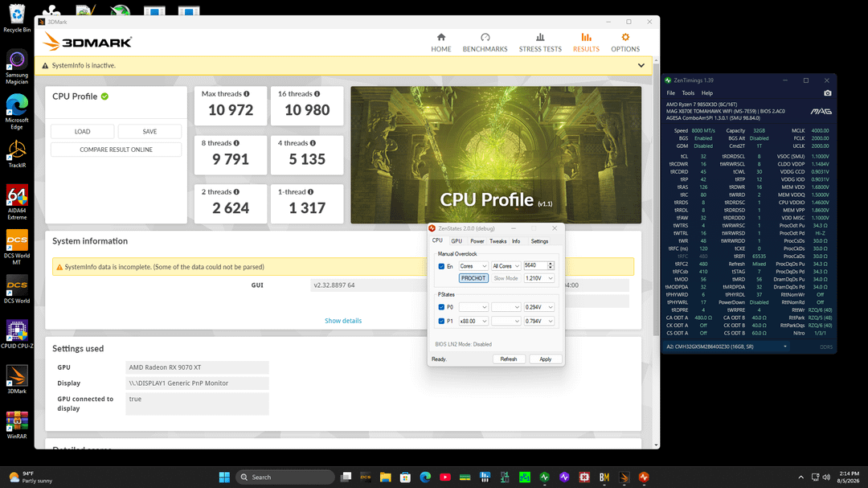Open YouTube icon in taskbar
Screen dimensions: 868x488
(x=445, y=477)
